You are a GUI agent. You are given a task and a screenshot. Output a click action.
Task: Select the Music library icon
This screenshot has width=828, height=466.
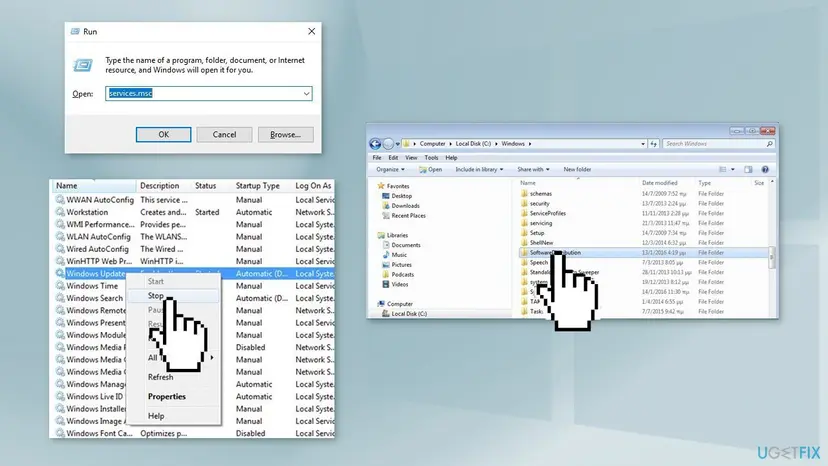[385, 255]
